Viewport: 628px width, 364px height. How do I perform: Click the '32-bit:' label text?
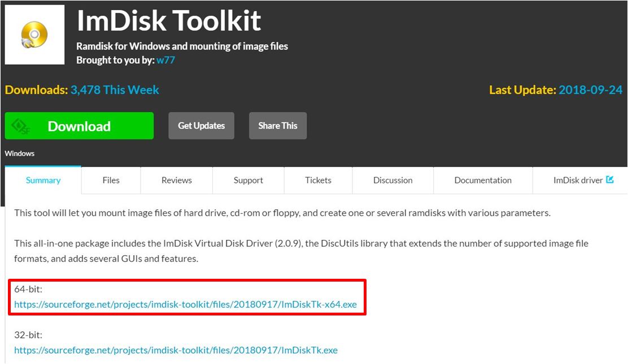click(x=28, y=335)
